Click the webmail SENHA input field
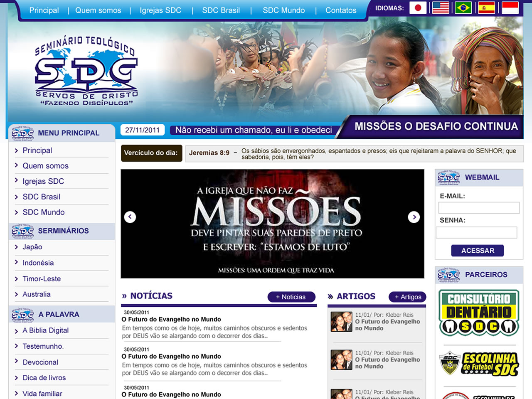Screen dimensions: 532x399 tap(476, 232)
